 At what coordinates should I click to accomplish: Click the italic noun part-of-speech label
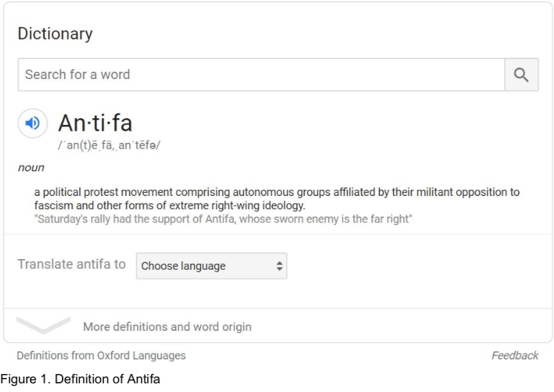coord(31,168)
